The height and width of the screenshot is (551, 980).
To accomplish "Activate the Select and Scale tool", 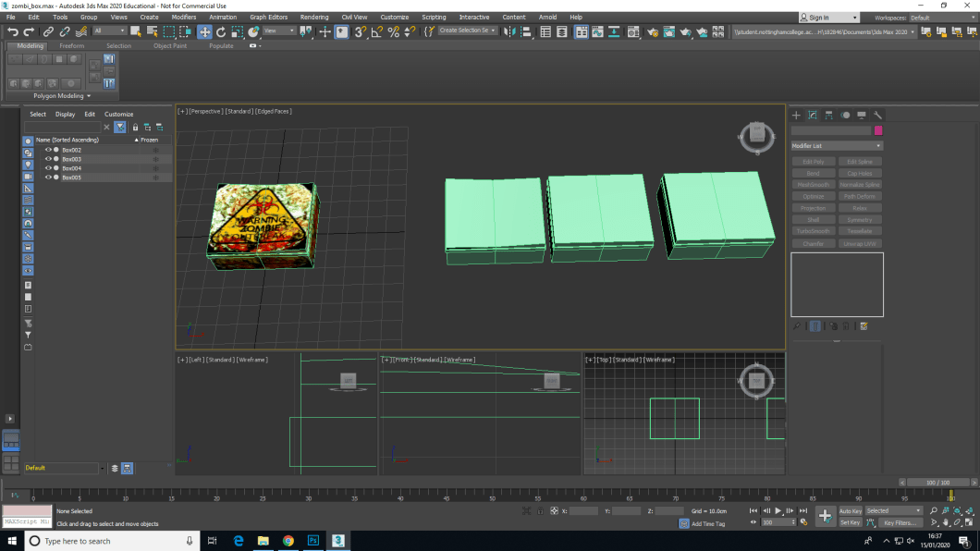I will [x=237, y=31].
